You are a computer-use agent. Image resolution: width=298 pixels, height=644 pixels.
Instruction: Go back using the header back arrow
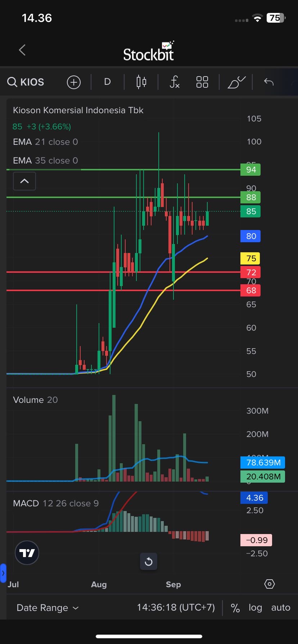point(22,50)
